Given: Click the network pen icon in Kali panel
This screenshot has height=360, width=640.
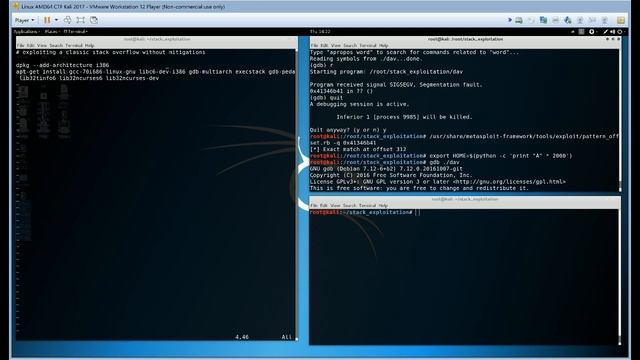Looking at the screenshot, I should click(x=606, y=31).
